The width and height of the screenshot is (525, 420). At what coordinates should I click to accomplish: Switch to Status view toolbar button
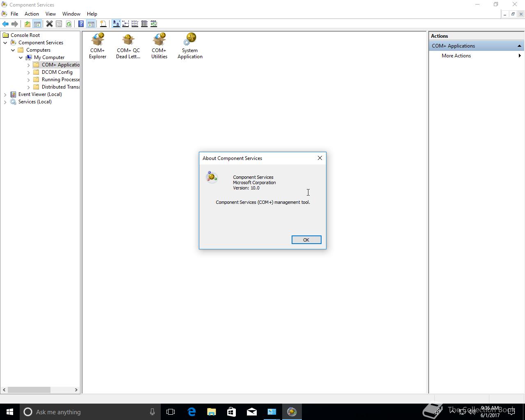pos(154,24)
